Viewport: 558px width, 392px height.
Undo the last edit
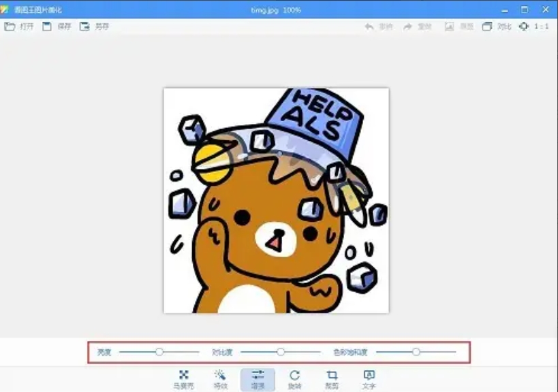[376, 27]
